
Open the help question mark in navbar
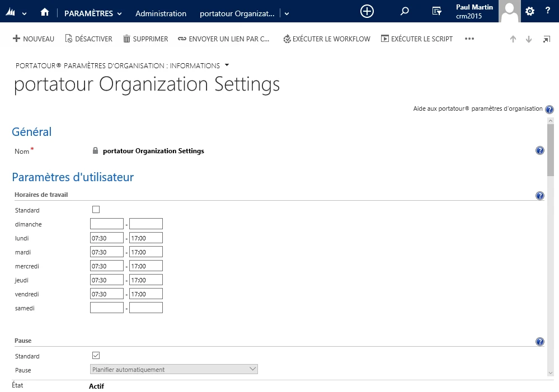pos(548,11)
